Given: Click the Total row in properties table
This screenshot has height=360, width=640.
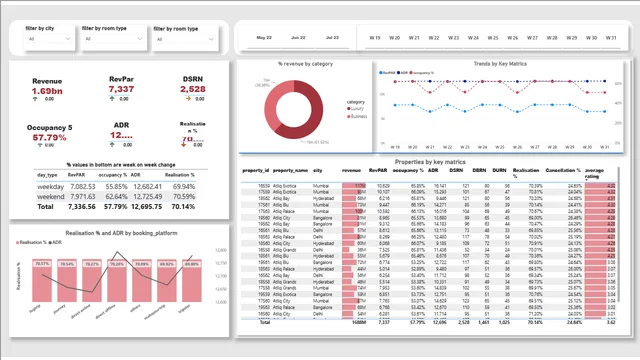Looking at the screenshot, I should point(429,322).
